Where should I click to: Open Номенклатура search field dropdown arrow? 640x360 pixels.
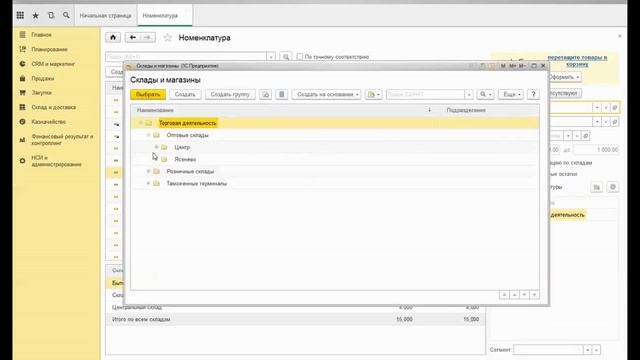pos(271,57)
